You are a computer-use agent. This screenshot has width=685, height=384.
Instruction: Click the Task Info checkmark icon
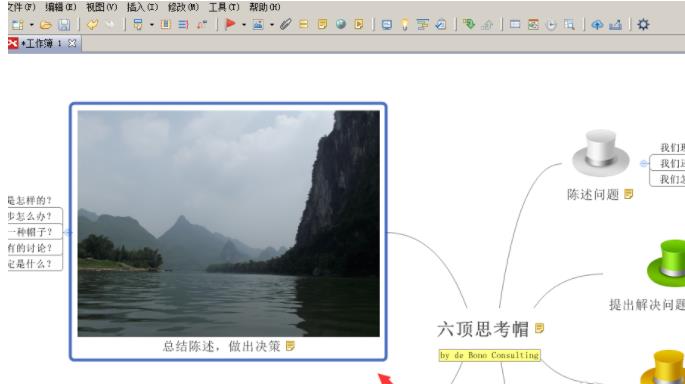click(x=441, y=24)
